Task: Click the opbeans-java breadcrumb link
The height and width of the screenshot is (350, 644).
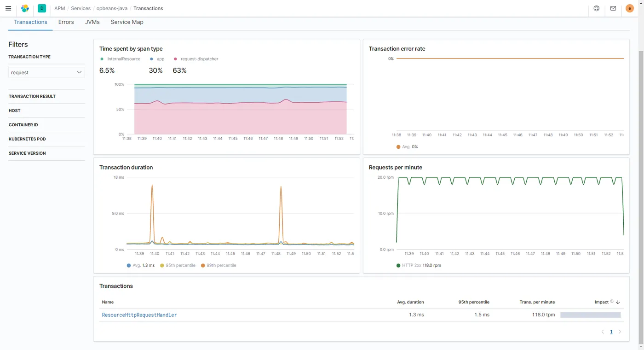Action: [112, 8]
